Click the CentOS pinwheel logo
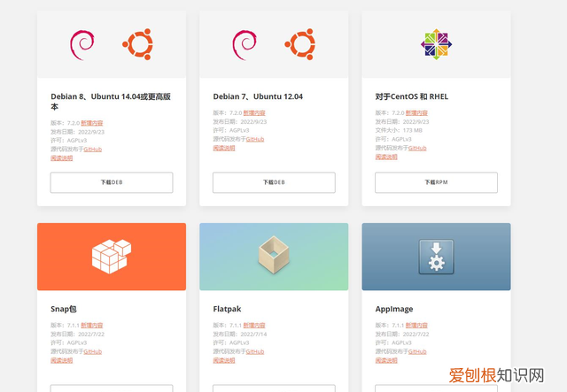 point(436,44)
